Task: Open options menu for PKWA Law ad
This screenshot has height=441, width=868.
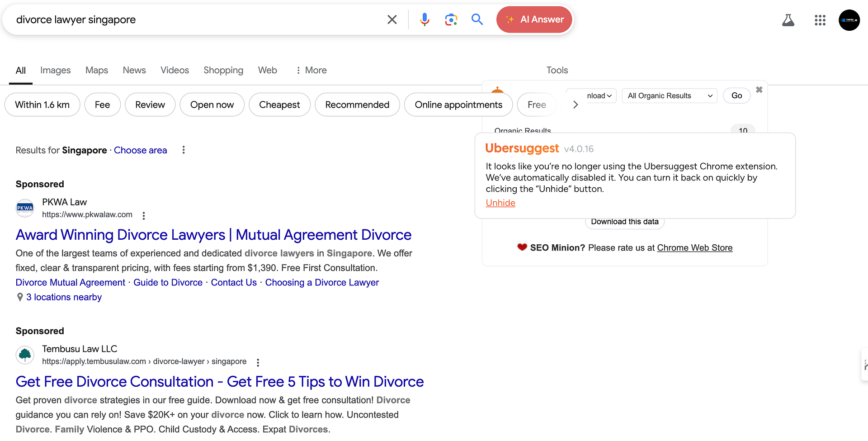Action: click(144, 216)
